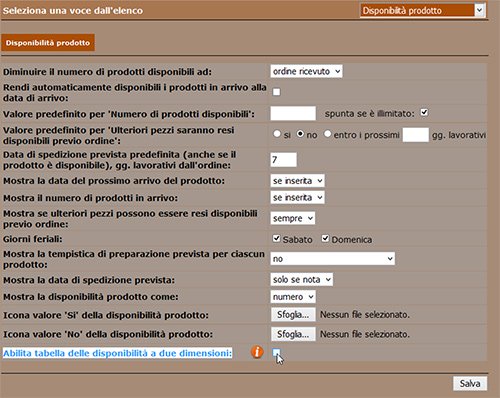Viewport: 500px width, 398px height.
Task: Open the 'numero' display dropdown
Action: pos(293,297)
